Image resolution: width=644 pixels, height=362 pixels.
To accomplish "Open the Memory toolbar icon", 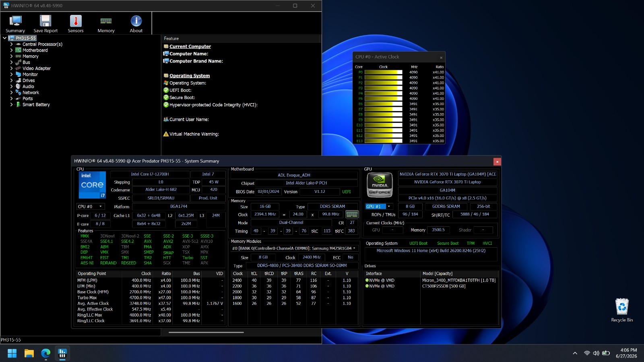I will 106,24.
